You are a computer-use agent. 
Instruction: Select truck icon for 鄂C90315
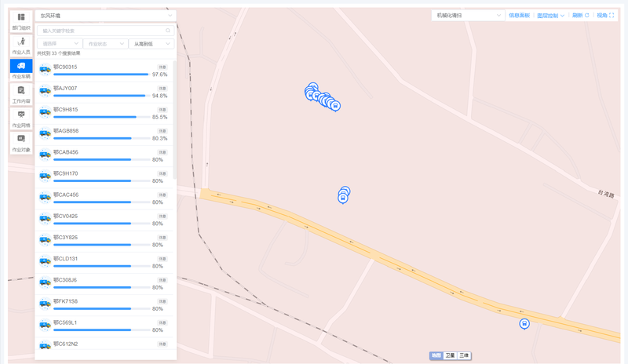45,69
